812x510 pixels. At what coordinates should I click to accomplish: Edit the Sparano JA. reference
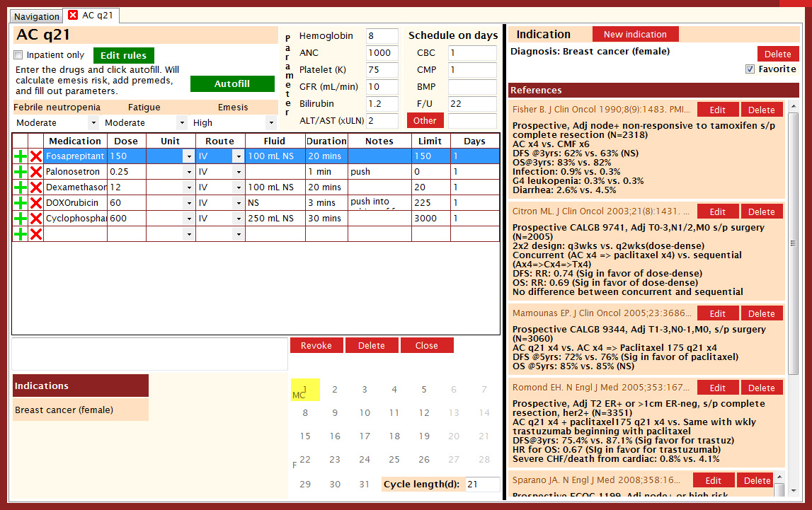point(713,480)
